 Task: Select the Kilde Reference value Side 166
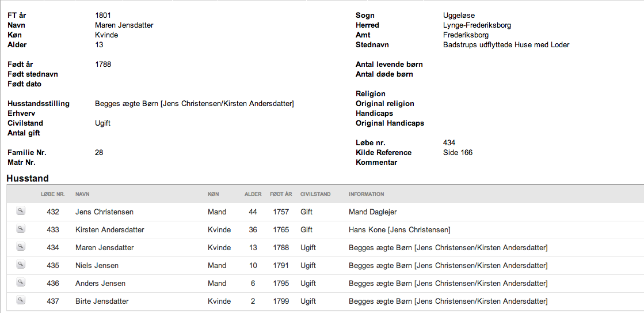(458, 153)
